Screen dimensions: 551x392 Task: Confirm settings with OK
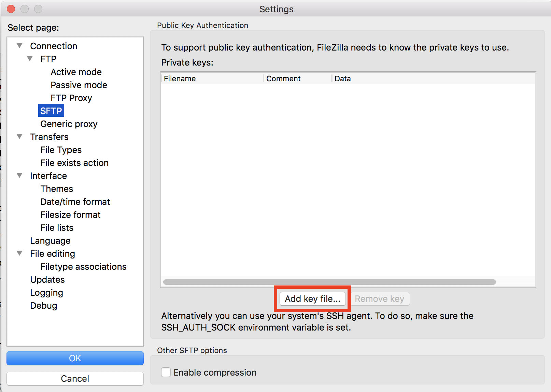click(x=75, y=358)
